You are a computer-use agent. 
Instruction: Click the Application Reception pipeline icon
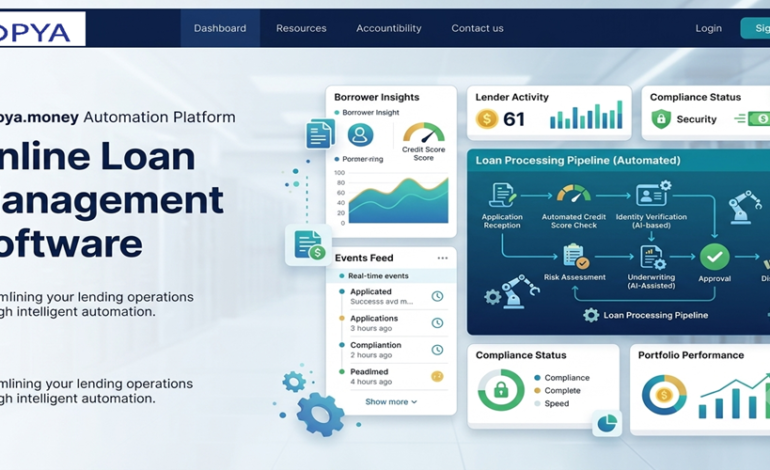pos(502,195)
